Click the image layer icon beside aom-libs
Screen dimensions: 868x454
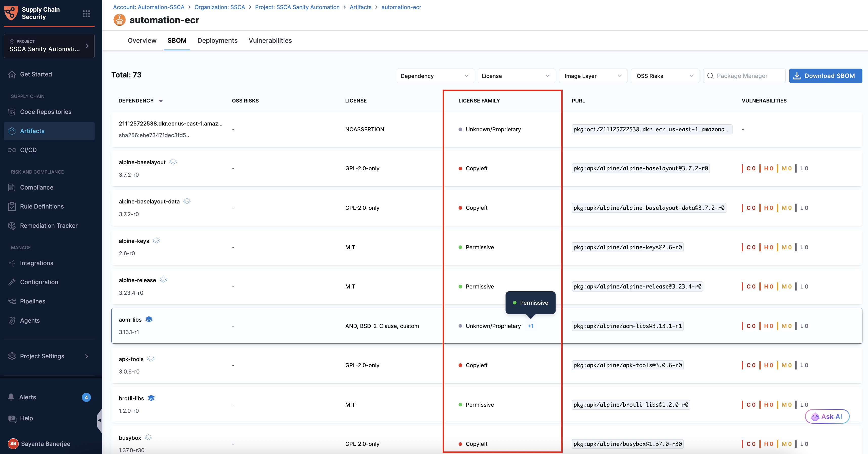[x=149, y=319]
